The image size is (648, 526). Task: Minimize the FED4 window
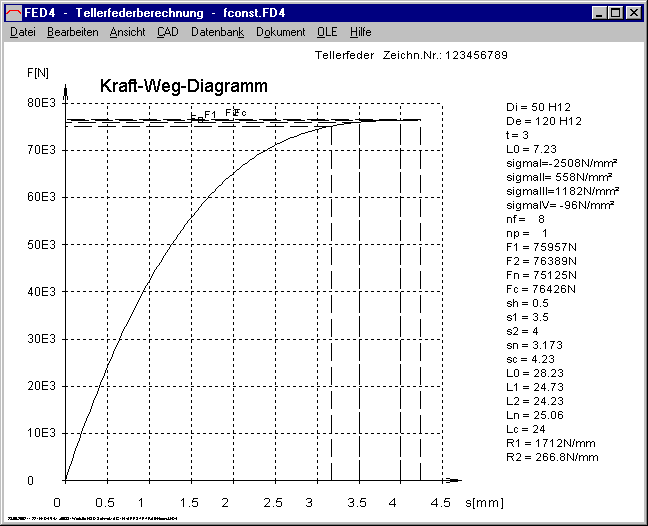[600, 12]
